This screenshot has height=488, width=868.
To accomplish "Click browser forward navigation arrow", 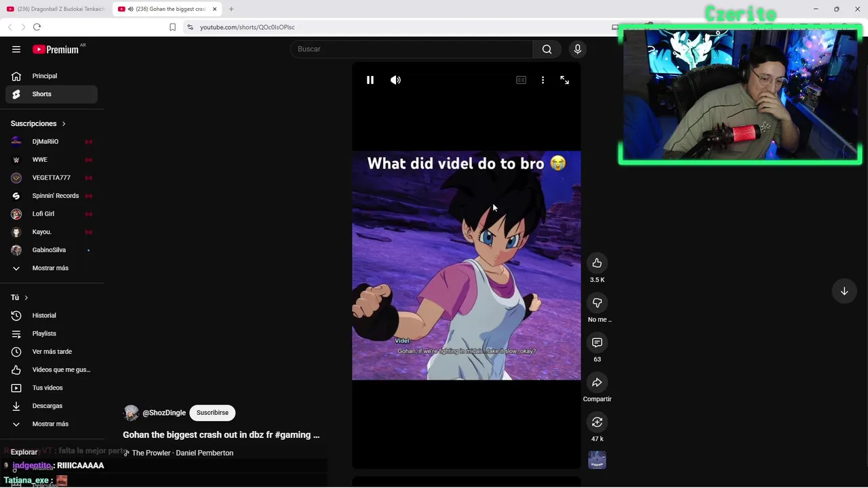I will (23, 27).
